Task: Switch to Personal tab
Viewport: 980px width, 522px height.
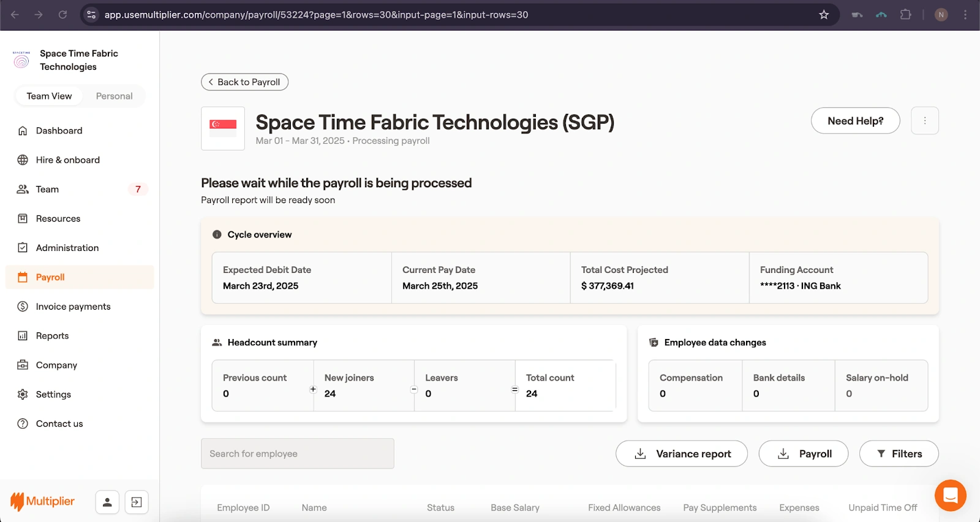Action: click(x=114, y=96)
